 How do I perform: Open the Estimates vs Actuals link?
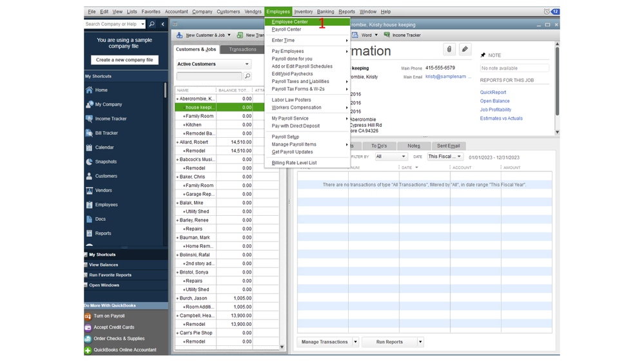click(x=501, y=119)
